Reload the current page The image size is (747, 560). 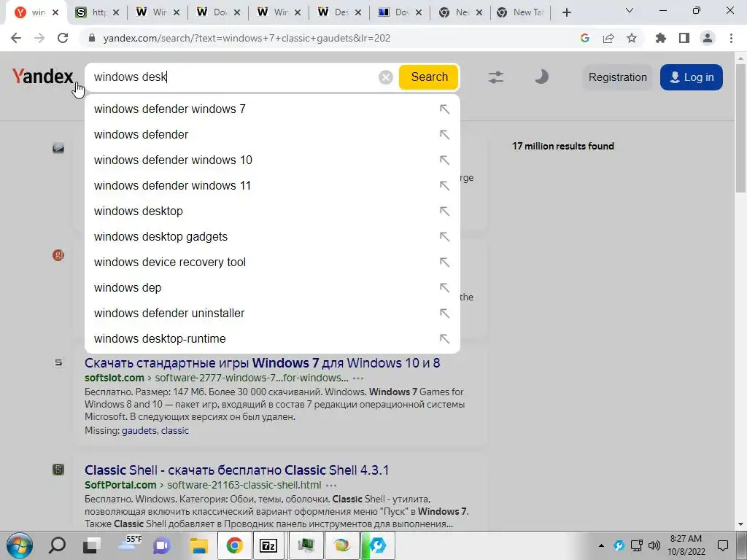63,38
